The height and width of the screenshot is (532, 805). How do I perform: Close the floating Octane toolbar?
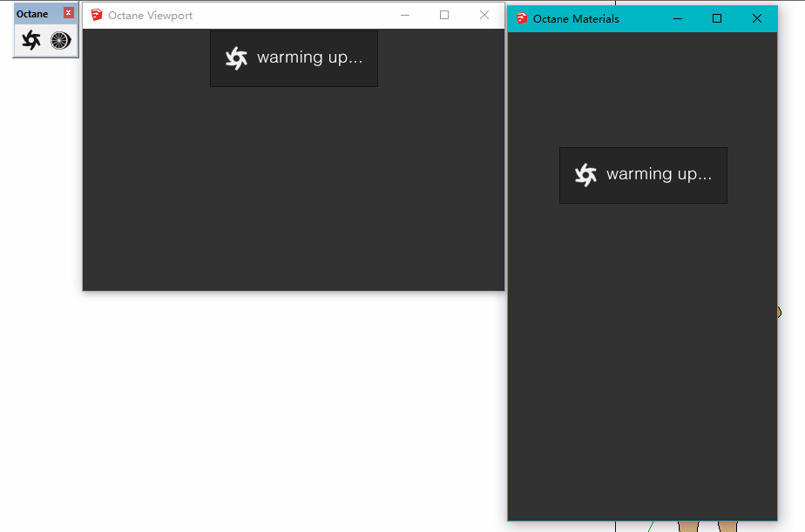point(69,13)
